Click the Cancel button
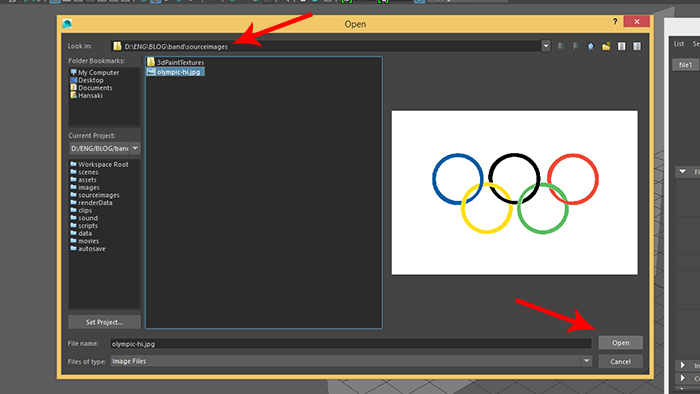 621,361
